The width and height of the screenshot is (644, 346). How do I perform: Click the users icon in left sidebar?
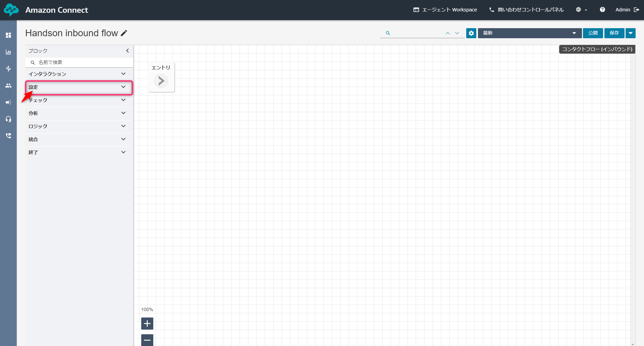tap(8, 85)
